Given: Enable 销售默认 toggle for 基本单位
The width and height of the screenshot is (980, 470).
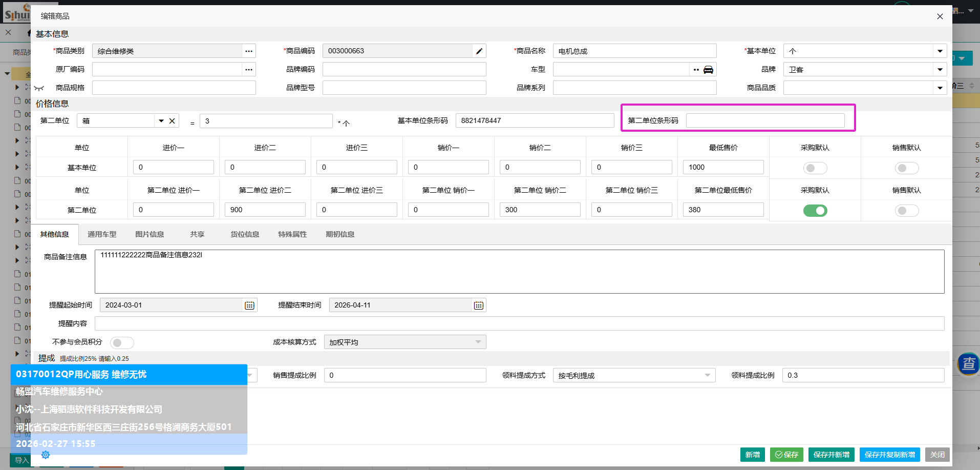Looking at the screenshot, I should click(906, 168).
